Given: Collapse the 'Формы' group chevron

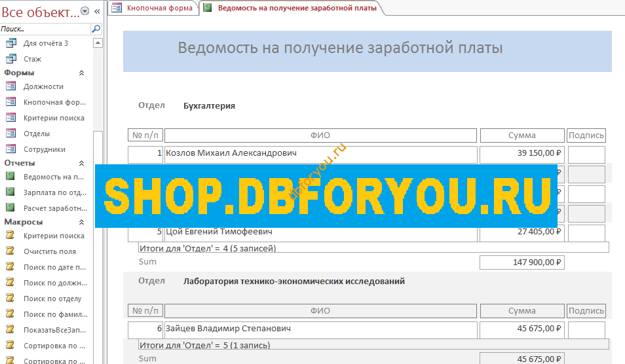Looking at the screenshot, I should coord(82,73).
